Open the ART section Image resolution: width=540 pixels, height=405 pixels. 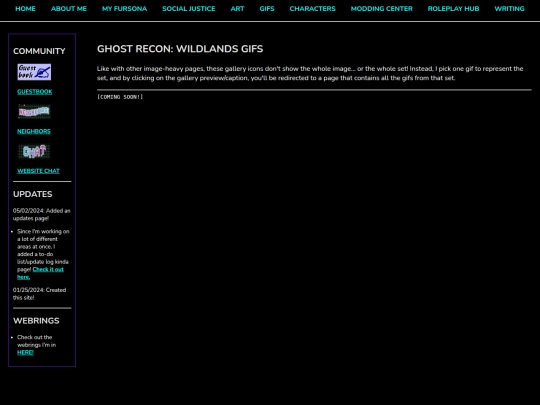pos(237,9)
